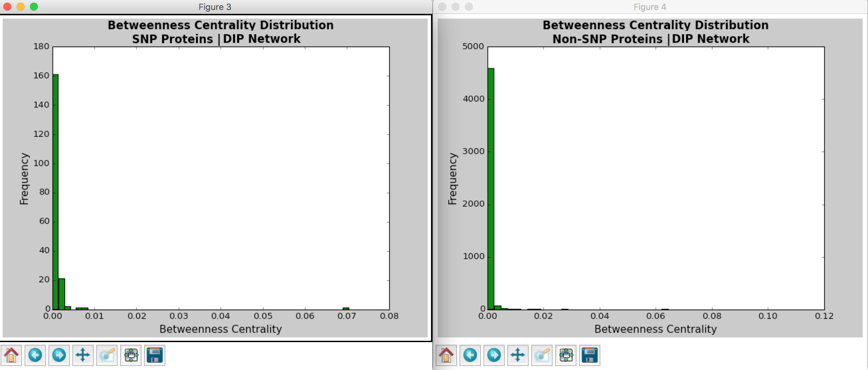Click Home reset view in Figure 3
The image size is (868, 370).
pos(11,355)
